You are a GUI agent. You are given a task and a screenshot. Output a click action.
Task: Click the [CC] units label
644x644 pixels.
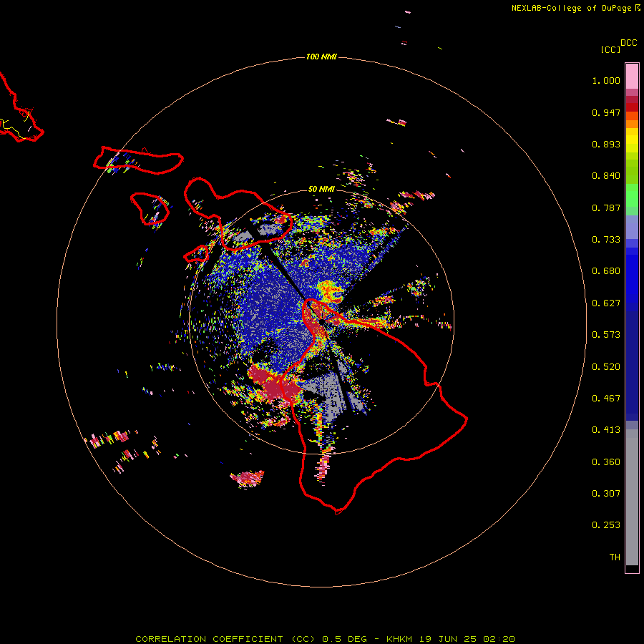pyautogui.click(x=610, y=49)
